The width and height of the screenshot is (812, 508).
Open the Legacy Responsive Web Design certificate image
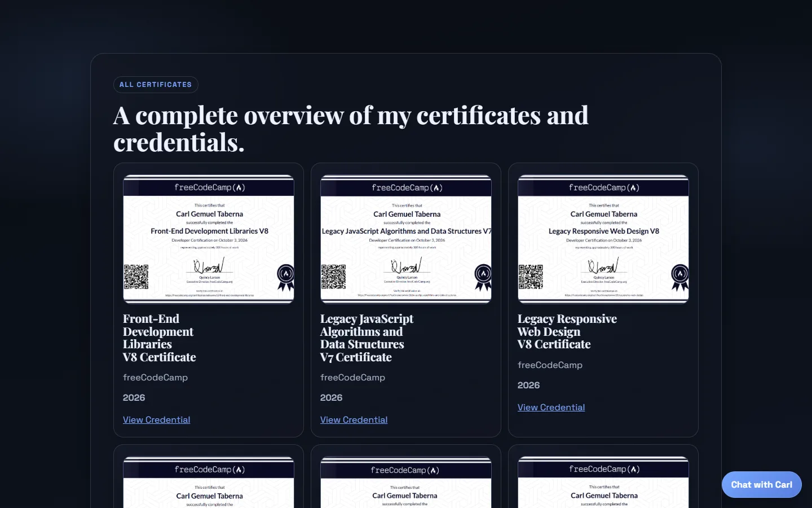(x=603, y=239)
